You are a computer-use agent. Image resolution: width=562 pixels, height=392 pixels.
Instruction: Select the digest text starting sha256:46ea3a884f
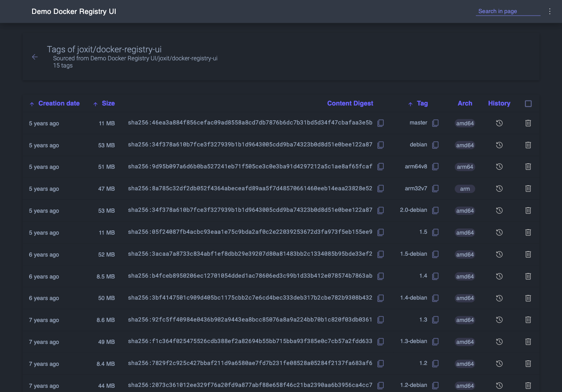[x=250, y=123]
